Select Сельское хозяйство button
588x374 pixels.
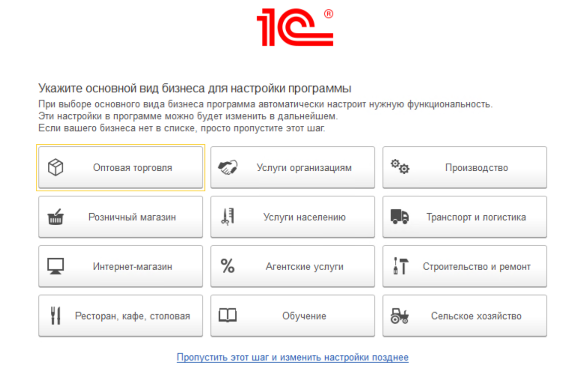click(476, 316)
